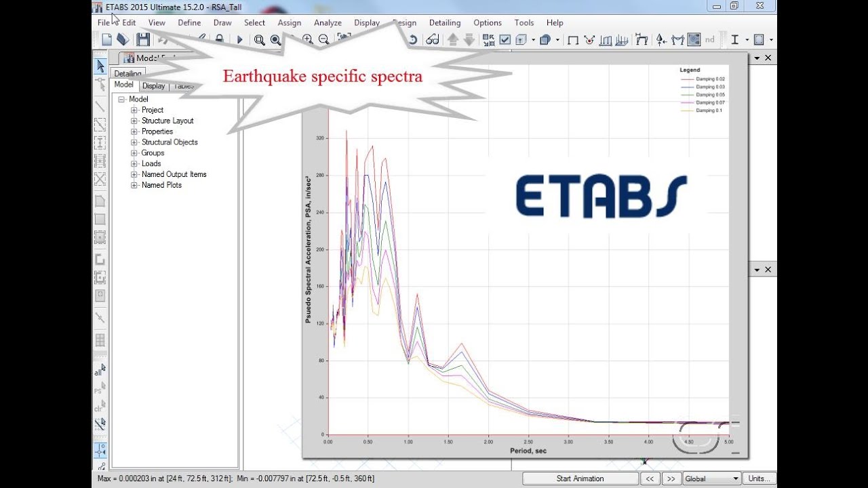868x488 pixels.
Task: Click the Lock Model padlock icon
Action: [x=219, y=40]
